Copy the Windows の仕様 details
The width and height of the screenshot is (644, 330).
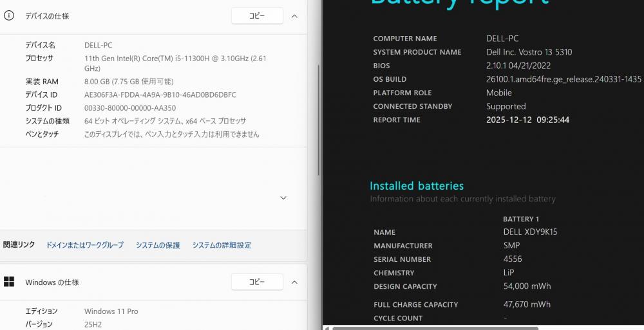pos(257,282)
